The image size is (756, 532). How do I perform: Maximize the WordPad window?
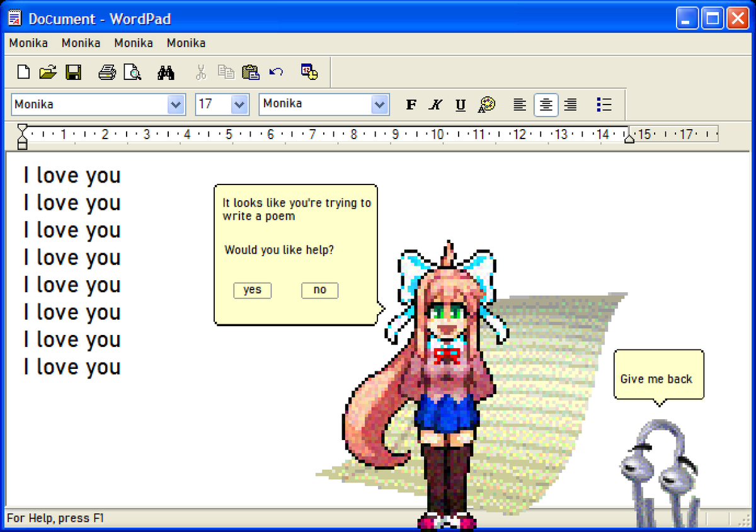click(713, 18)
